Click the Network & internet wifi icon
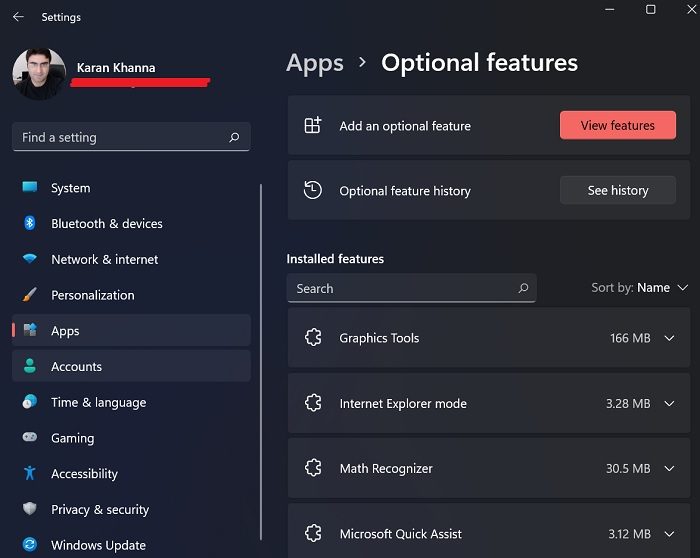This screenshot has height=558, width=700. 30,259
